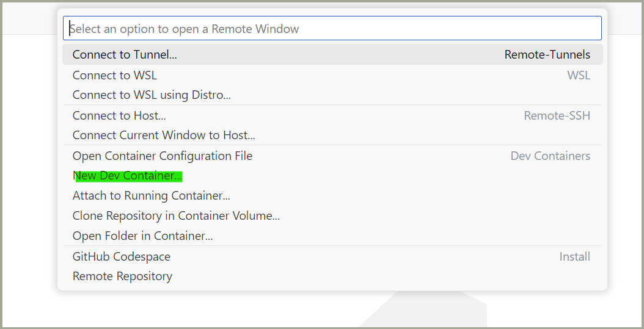This screenshot has width=644, height=329.
Task: Choose Connect to WSL
Action: click(x=332, y=76)
